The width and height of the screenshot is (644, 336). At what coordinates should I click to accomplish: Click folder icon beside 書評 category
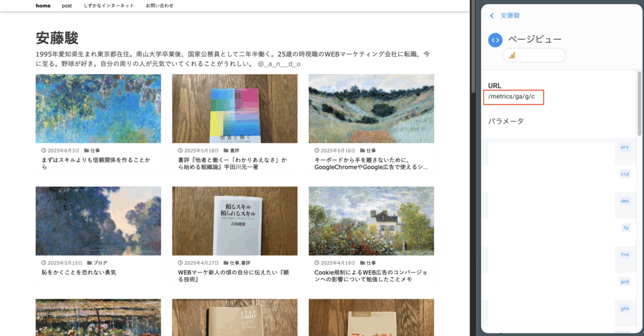226,151
